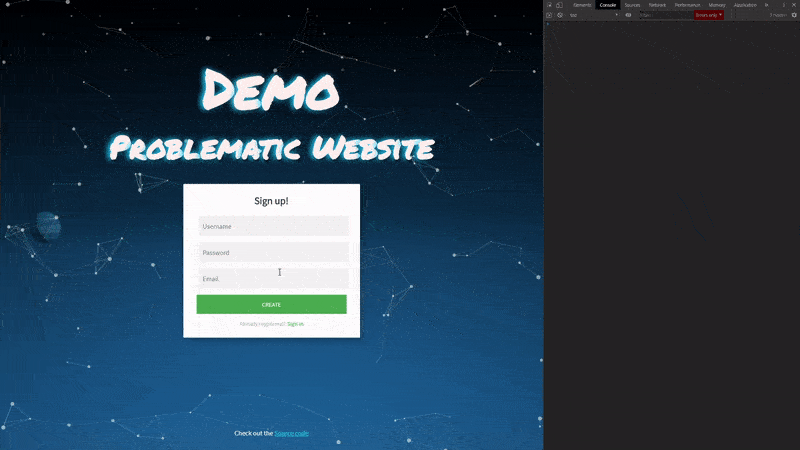Click the 'Demo' page title
The image size is (800, 450).
tap(270, 90)
